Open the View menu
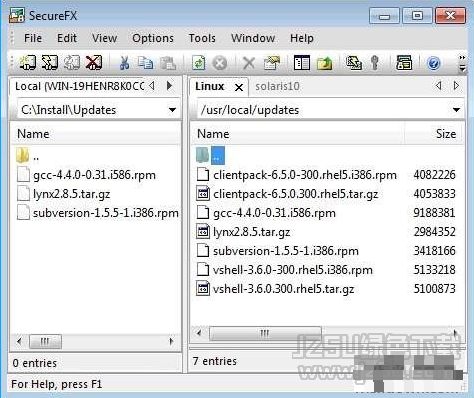Screen dimensions: 474x398 coord(104,38)
